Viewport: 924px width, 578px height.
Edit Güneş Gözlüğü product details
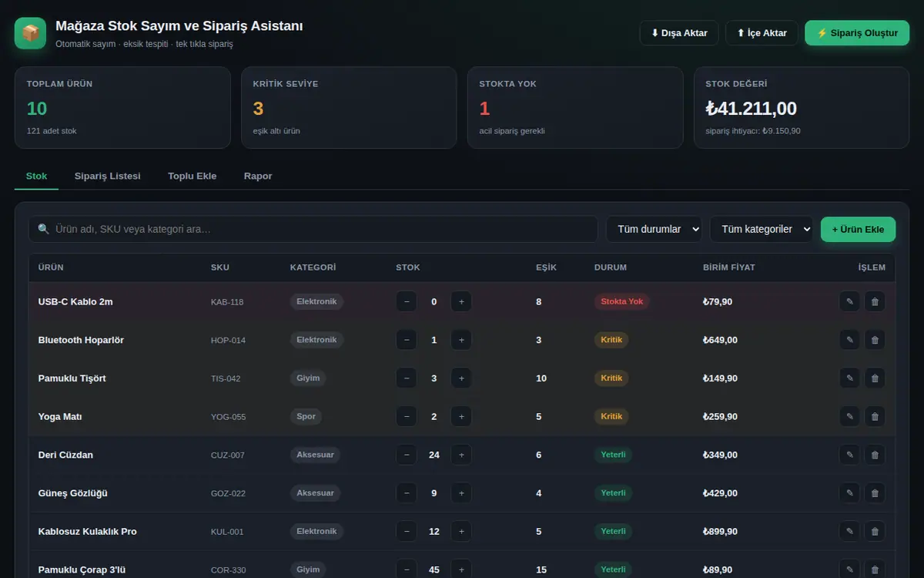(x=849, y=493)
